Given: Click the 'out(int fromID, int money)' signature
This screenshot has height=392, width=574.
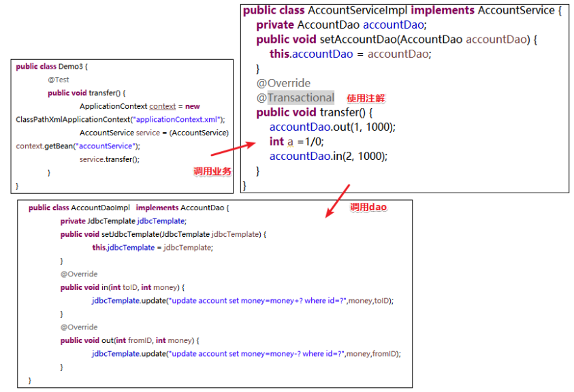Looking at the screenshot, I should click(x=130, y=340).
